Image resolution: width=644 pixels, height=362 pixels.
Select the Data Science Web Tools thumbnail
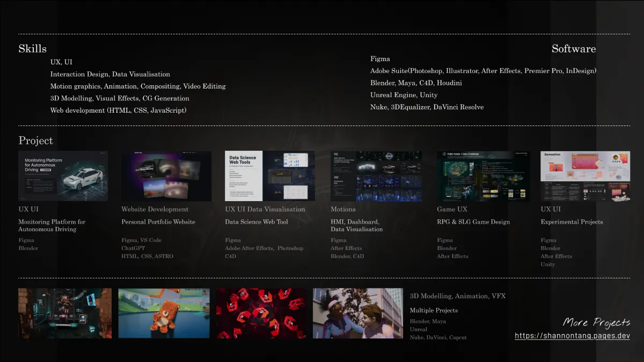pos(269,176)
